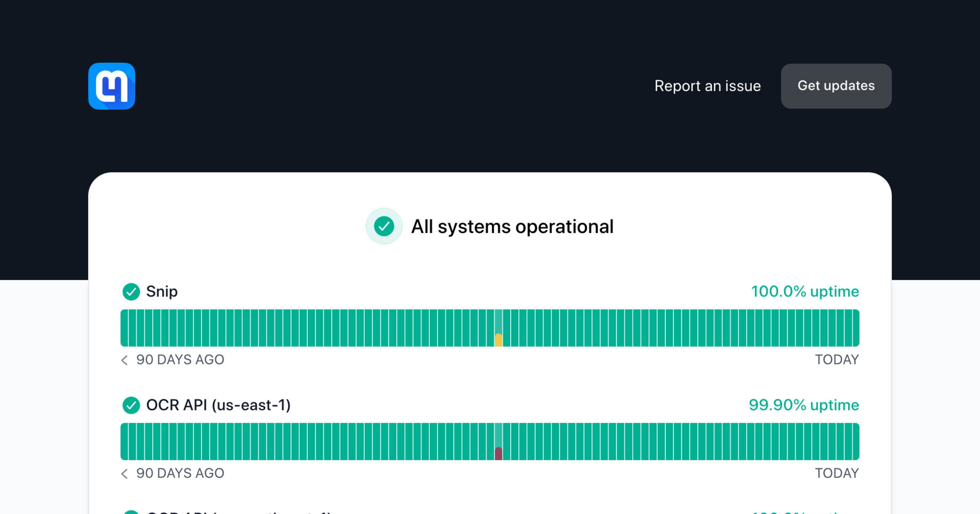Click the first day bar in Snip timeline
Image resolution: width=980 pixels, height=514 pixels.
(124, 328)
